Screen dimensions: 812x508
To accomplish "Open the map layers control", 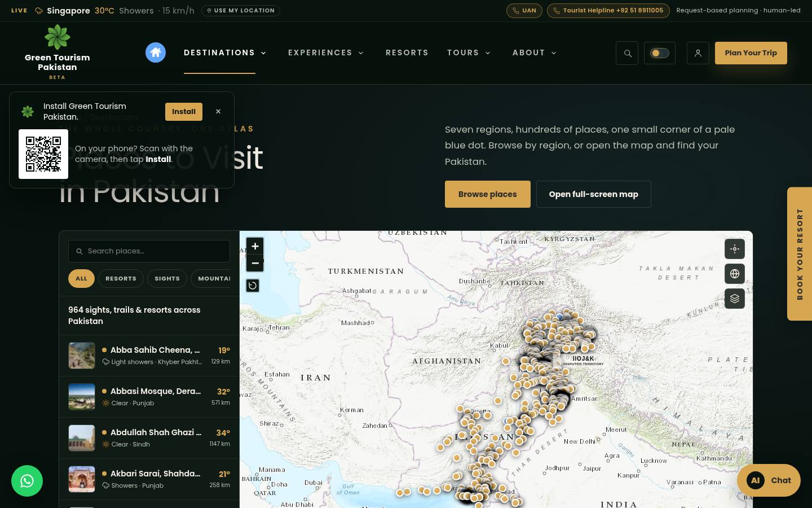I will coord(735,299).
